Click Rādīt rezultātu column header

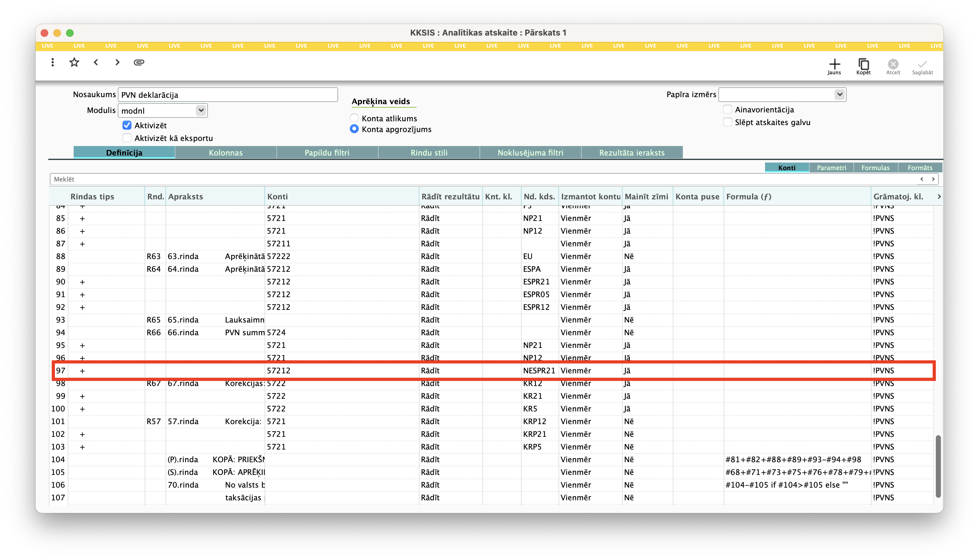(x=450, y=197)
